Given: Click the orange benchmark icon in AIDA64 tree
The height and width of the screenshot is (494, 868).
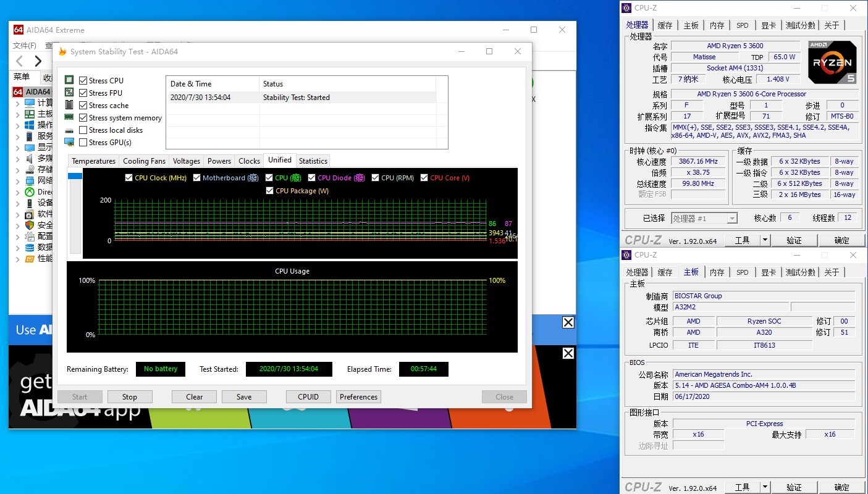Looking at the screenshot, I should point(30,258).
